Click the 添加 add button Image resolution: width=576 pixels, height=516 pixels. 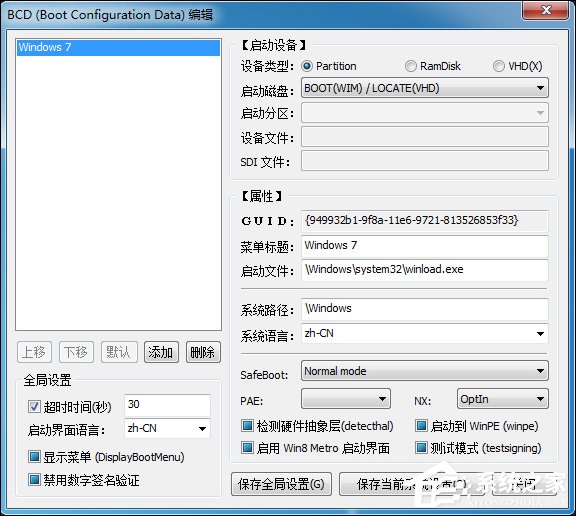161,352
